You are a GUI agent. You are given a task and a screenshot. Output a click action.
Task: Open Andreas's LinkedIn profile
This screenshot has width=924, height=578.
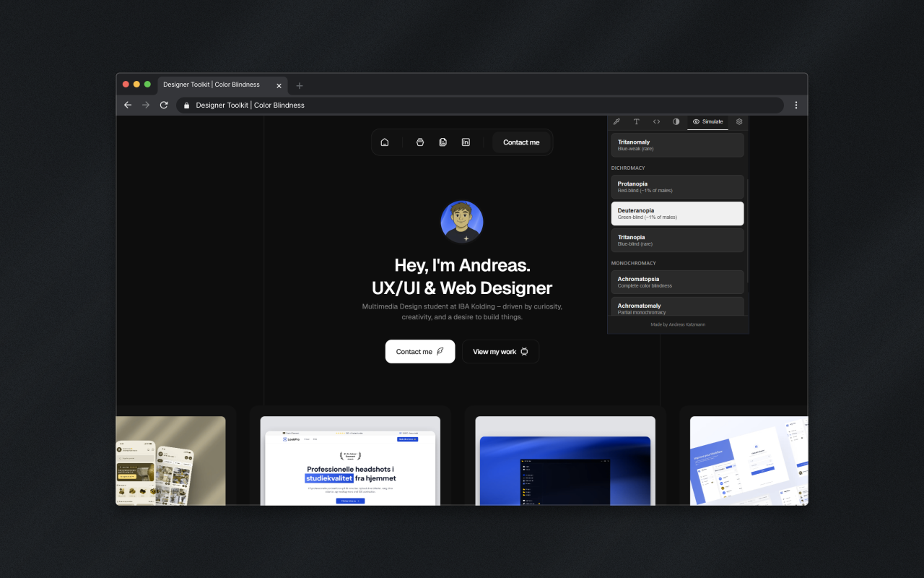pyautogui.click(x=466, y=142)
